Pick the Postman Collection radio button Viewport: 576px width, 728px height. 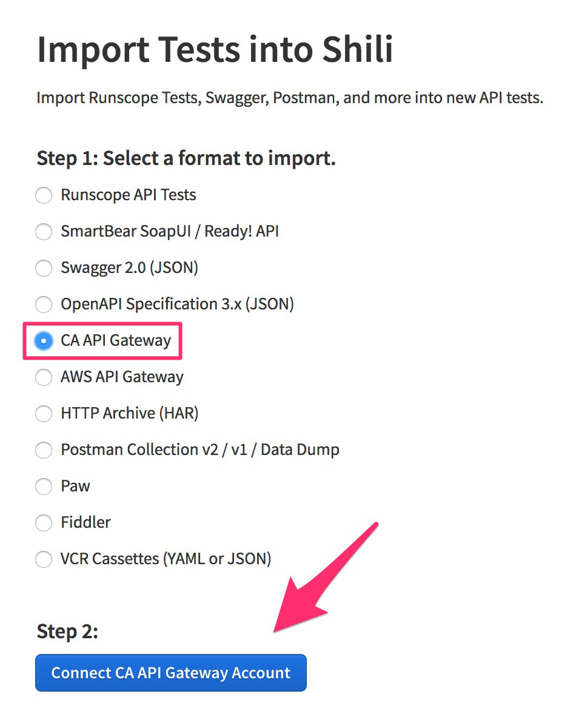point(44,450)
